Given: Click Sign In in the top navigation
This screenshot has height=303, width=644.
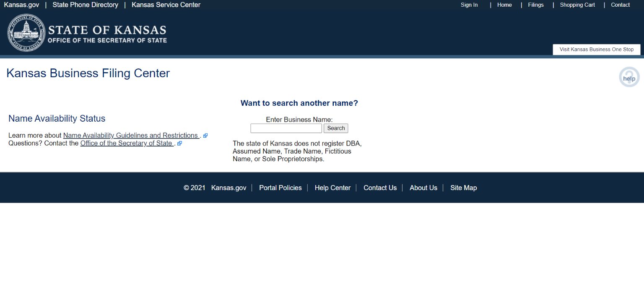Looking at the screenshot, I should click(469, 5).
